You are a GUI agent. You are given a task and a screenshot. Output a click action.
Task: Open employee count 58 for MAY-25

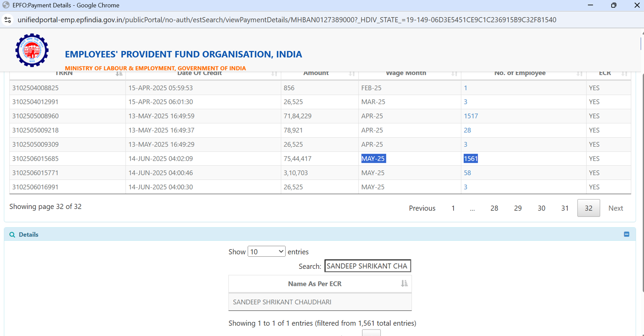(467, 173)
